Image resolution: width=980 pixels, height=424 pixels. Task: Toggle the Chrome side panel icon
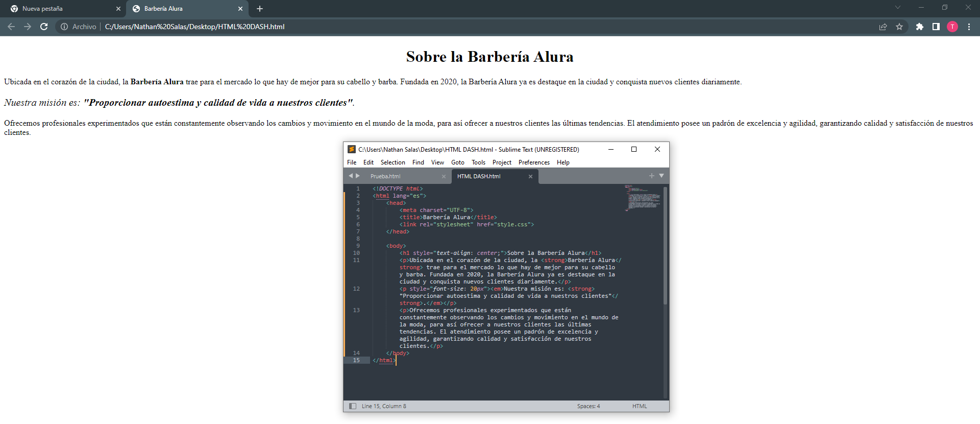tap(936, 27)
